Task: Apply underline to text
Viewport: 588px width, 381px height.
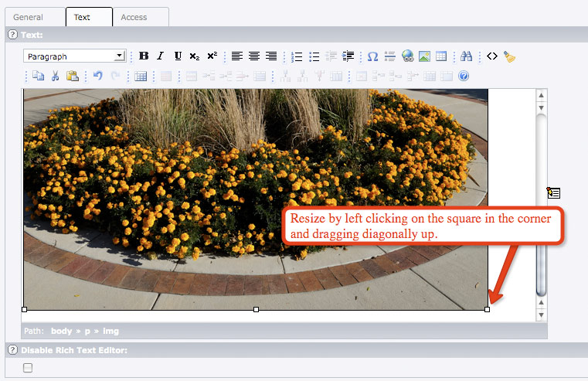Action: tap(178, 56)
